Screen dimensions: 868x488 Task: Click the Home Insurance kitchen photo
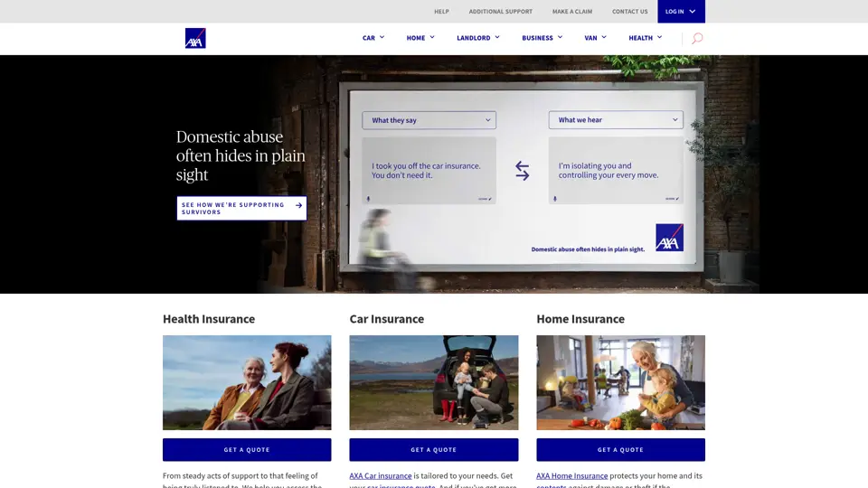(620, 382)
